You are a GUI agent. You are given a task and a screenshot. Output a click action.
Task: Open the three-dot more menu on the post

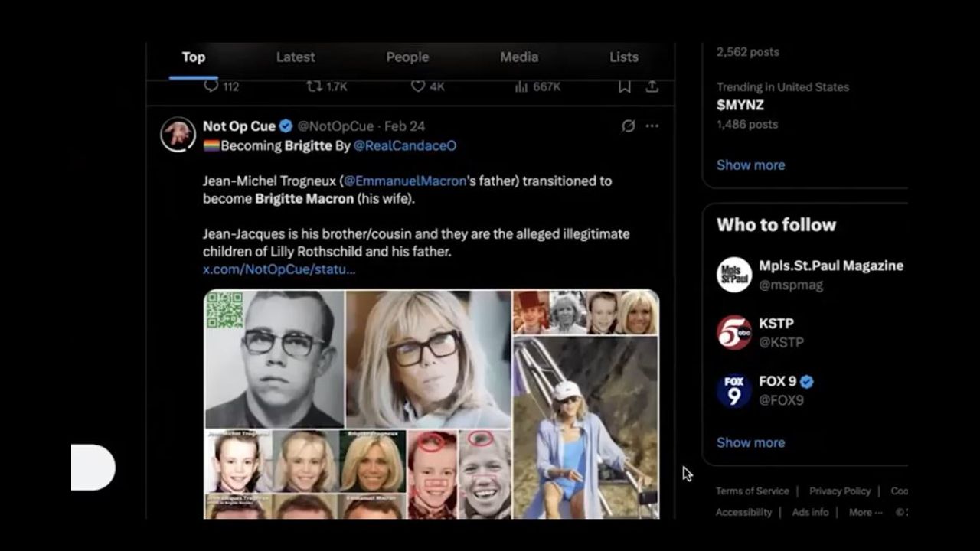pos(652,126)
